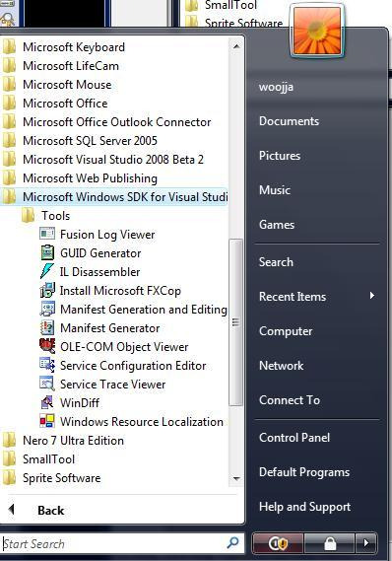
Task: Click the Microsoft Mouse folder icon
Action: click(9, 85)
